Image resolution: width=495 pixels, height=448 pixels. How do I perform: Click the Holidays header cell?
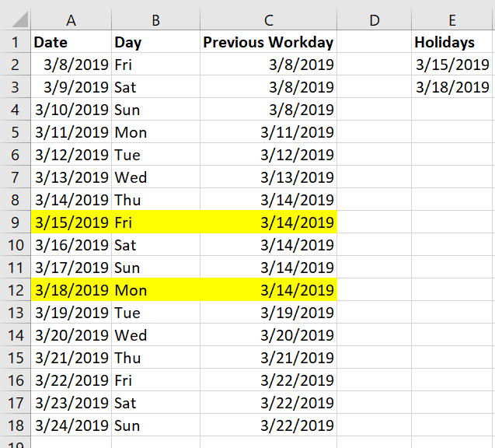(452, 42)
